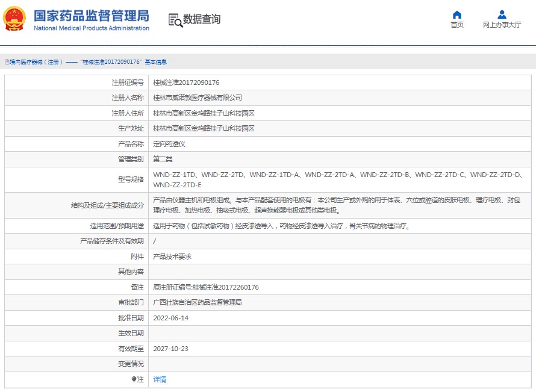This screenshot has width=536, height=392.
Task: Click 有效期至 row label
Action: [131, 349]
